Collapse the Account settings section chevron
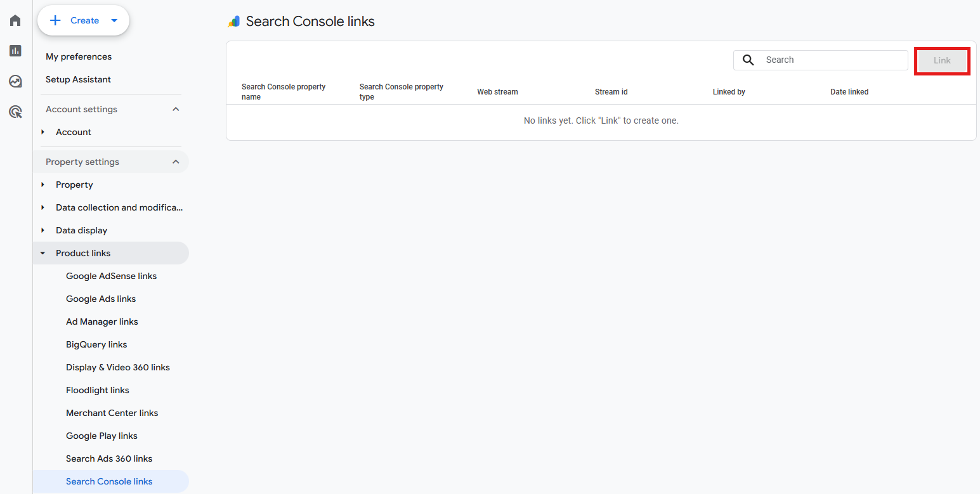Viewport: 980px width, 494px height. [176, 109]
